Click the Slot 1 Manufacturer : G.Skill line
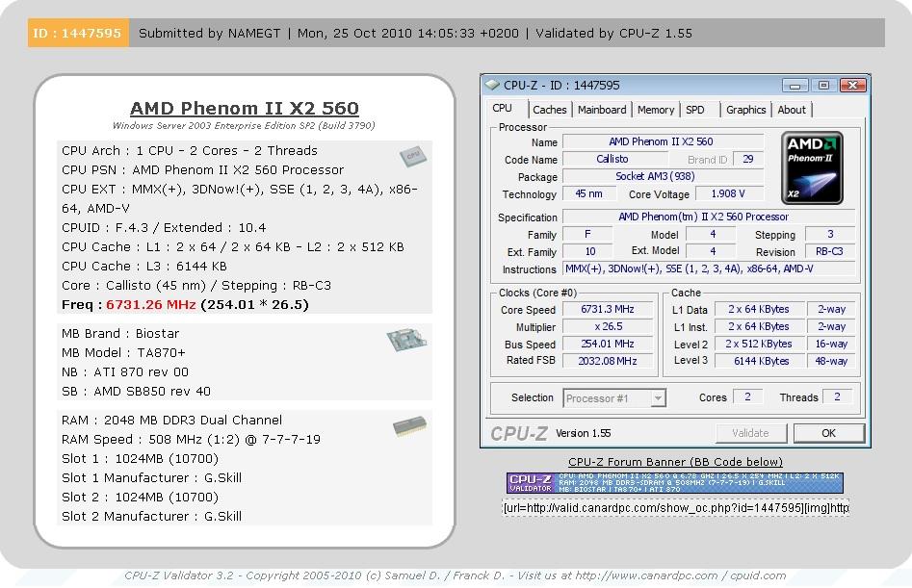 (151, 477)
